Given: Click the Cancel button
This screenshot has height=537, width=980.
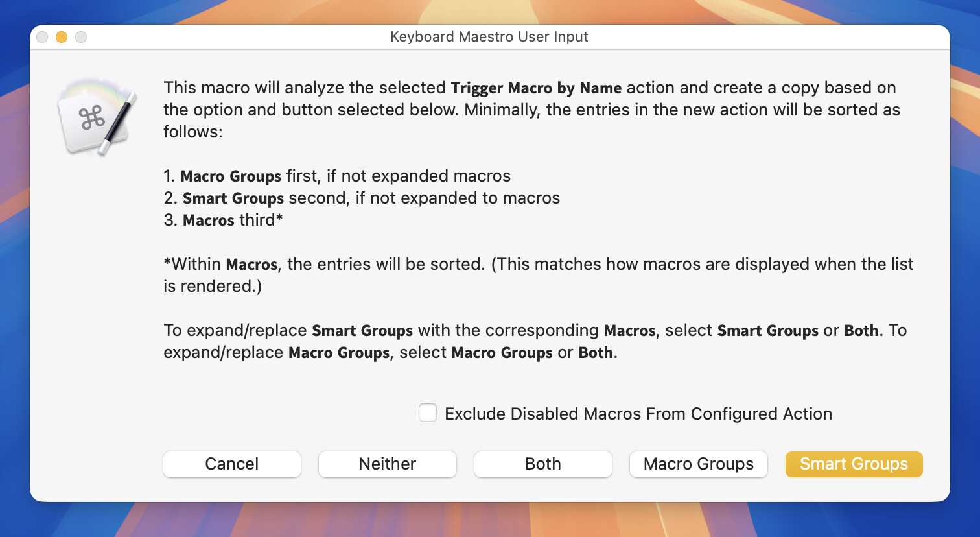Looking at the screenshot, I should point(232,464).
